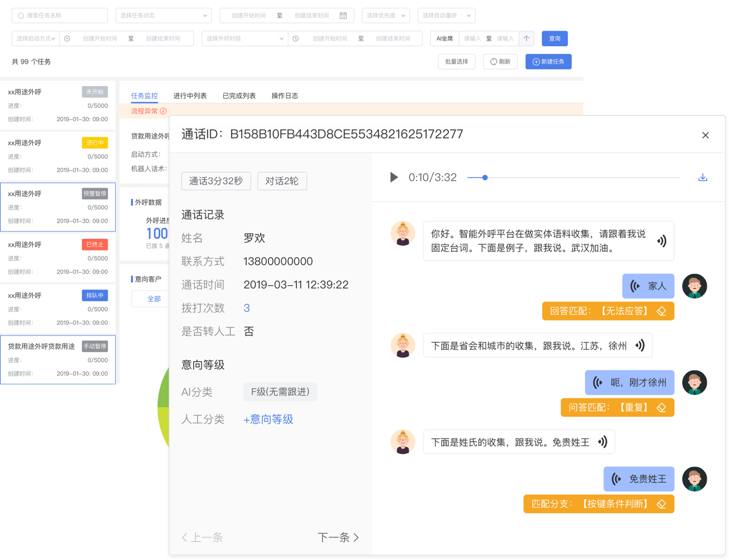Play the call recording audio

(395, 177)
